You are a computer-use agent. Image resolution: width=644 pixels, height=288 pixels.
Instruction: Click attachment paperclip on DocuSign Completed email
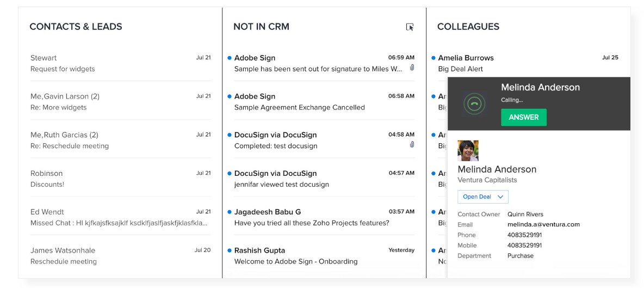pyautogui.click(x=412, y=145)
